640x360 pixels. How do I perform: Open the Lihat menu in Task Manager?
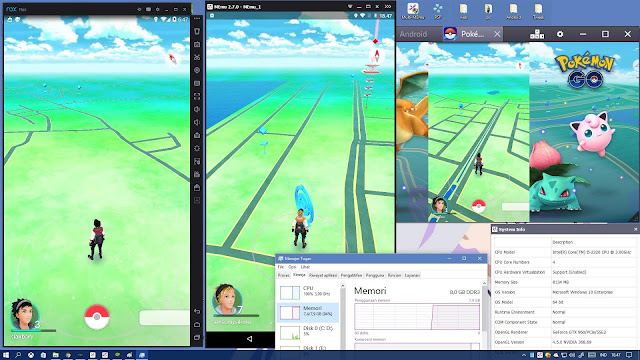coord(305,267)
